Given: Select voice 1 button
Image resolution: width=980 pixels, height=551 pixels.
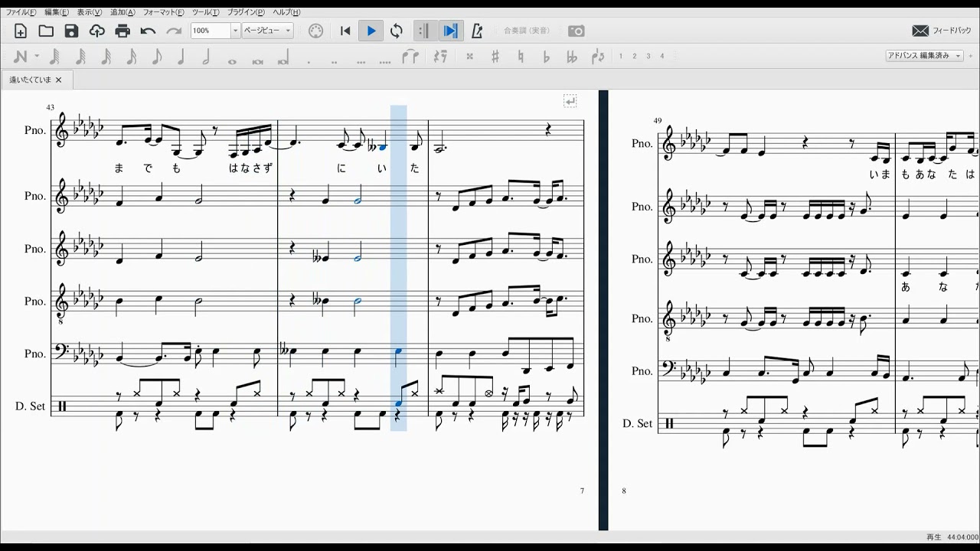Looking at the screenshot, I should [621, 56].
